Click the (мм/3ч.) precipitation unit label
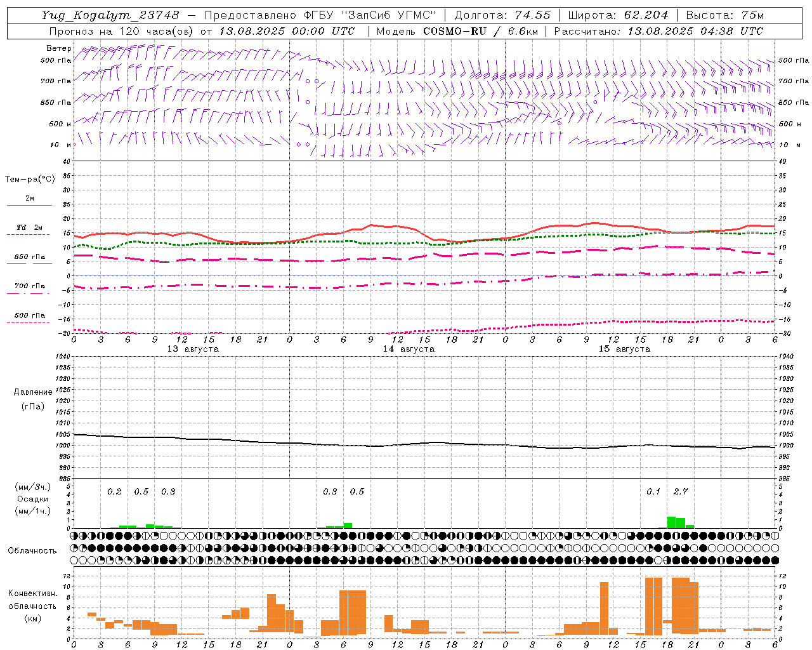The width and height of the screenshot is (812, 650). click(33, 487)
